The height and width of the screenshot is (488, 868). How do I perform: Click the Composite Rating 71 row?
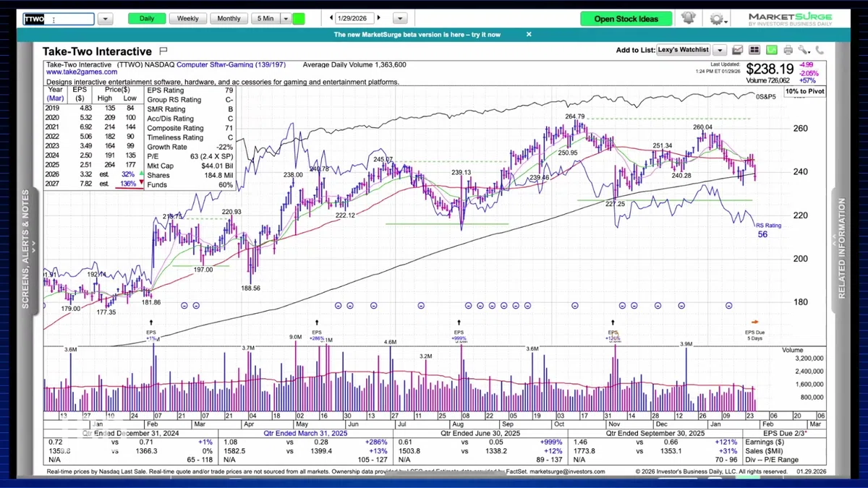click(190, 128)
